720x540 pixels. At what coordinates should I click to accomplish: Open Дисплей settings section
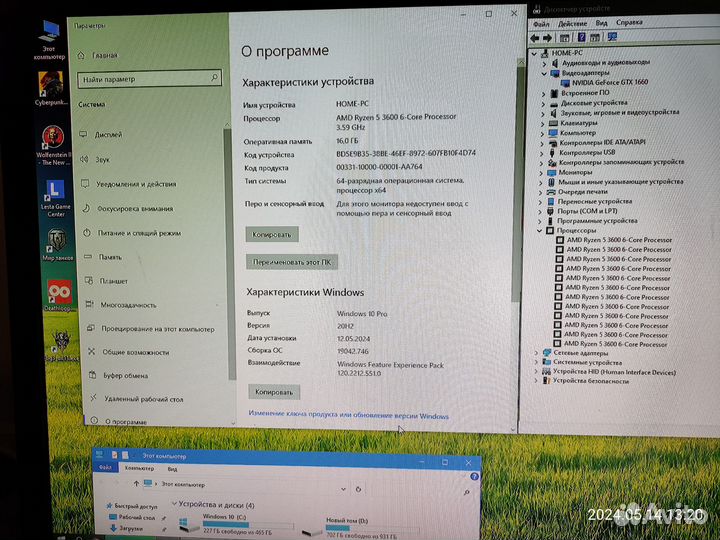pos(101,135)
